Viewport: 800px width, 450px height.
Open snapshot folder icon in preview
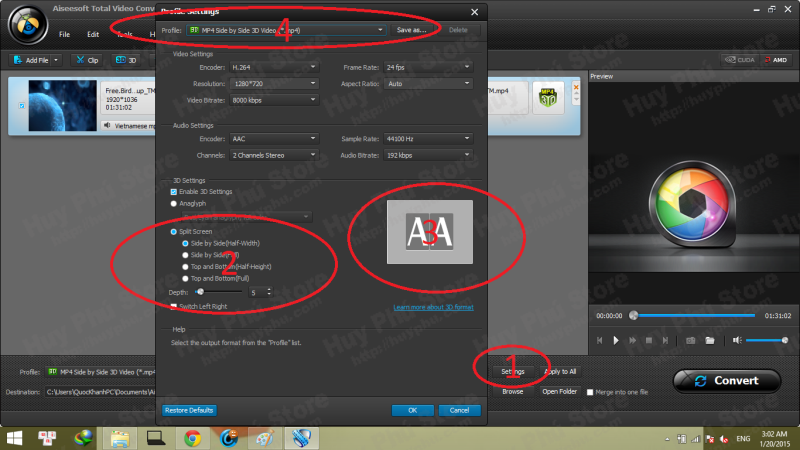click(x=710, y=340)
